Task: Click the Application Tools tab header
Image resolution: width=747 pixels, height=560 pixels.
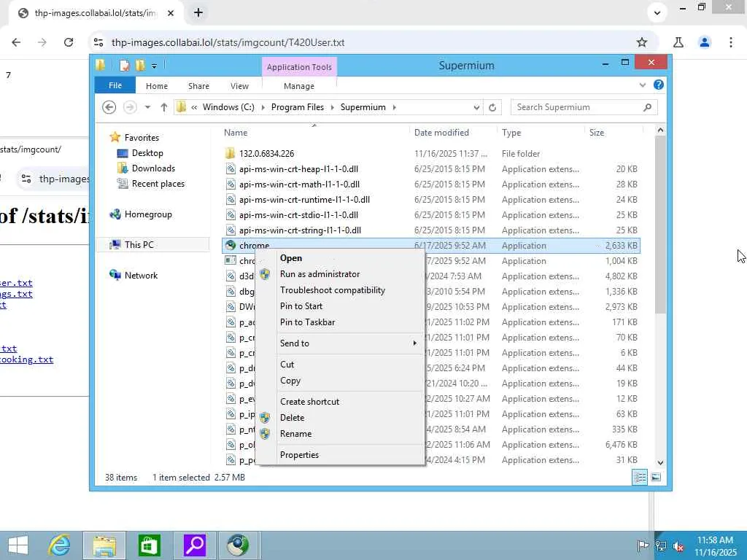Action: click(299, 66)
